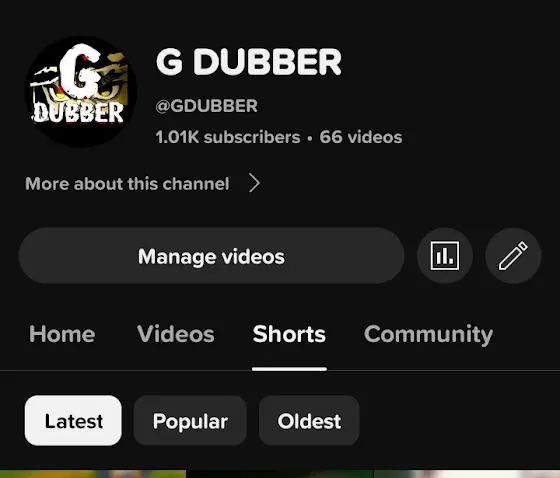Sort shorts by Oldest

tap(309, 420)
